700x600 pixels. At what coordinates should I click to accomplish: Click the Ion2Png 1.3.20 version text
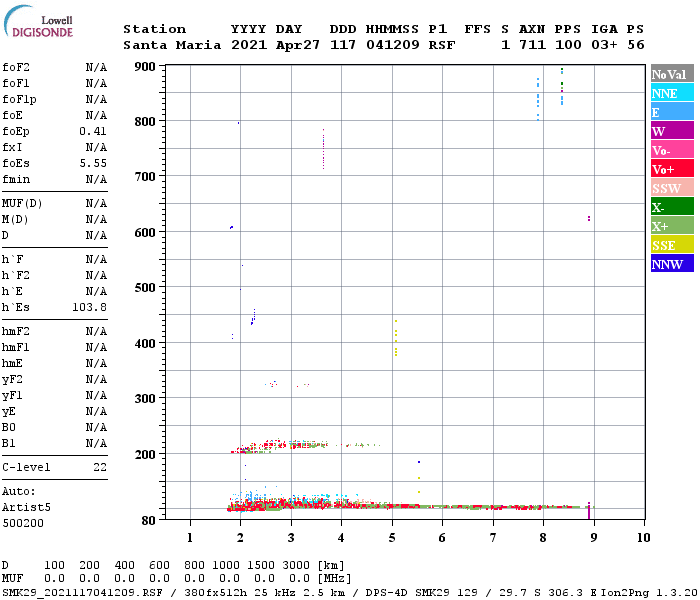click(649, 593)
